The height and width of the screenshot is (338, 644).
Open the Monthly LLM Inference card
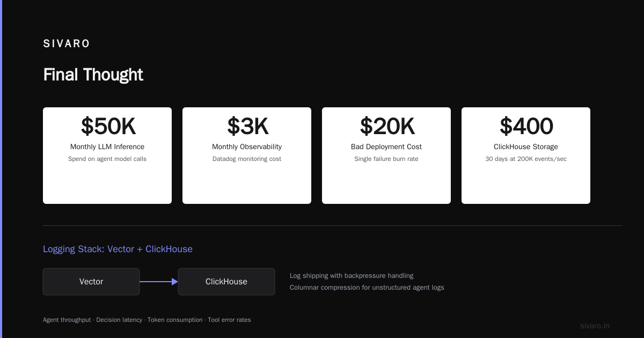point(107,156)
